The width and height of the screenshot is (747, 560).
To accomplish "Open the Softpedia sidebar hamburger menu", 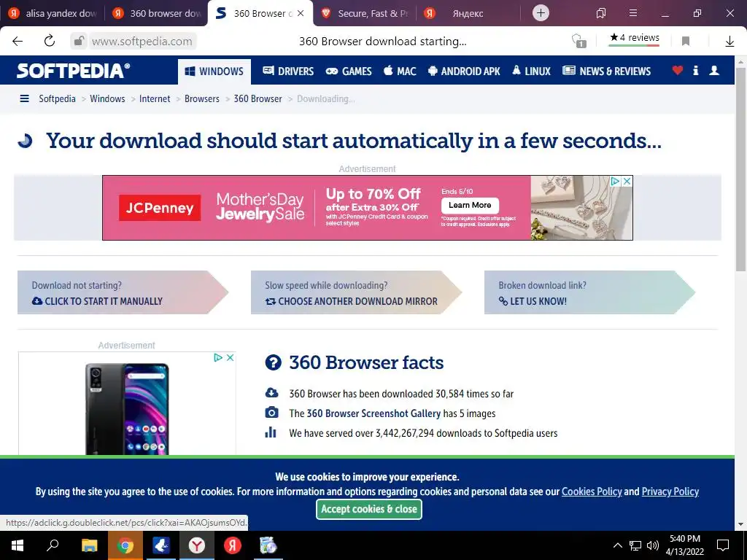I will [x=24, y=98].
